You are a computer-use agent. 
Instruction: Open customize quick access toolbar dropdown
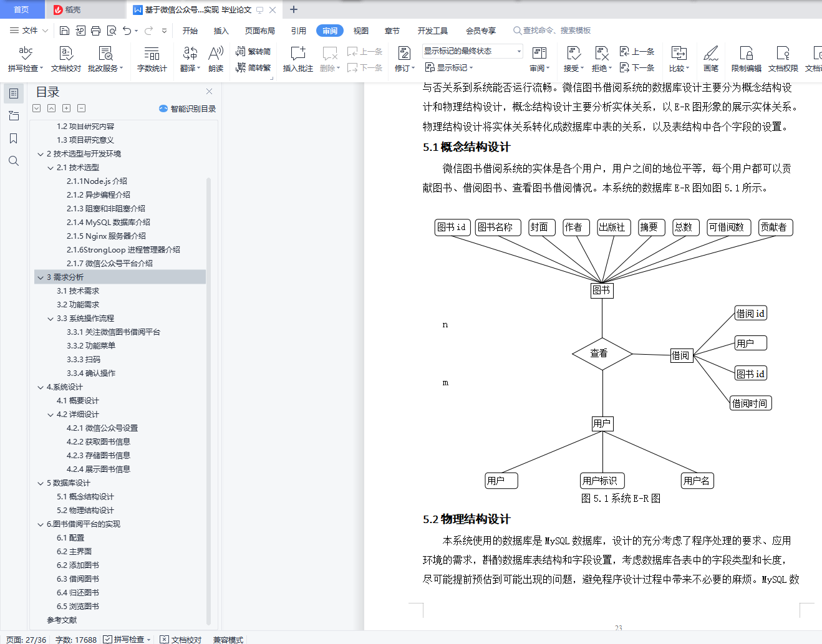click(165, 31)
